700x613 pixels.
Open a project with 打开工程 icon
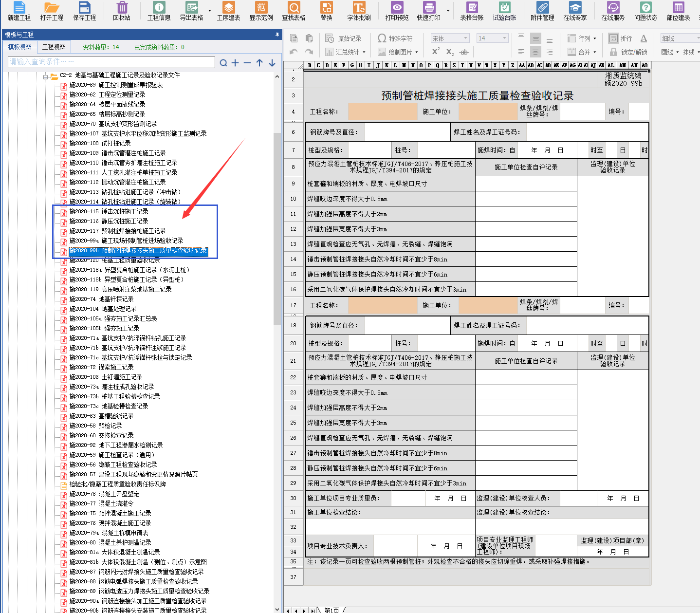[x=52, y=11]
